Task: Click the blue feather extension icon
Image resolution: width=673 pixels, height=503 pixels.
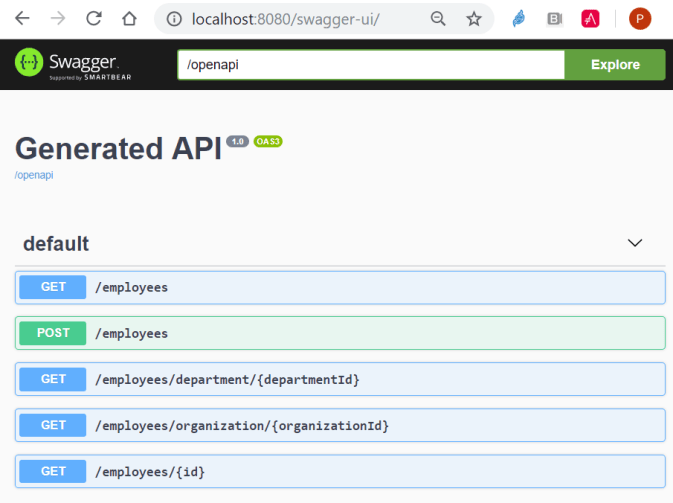Action: click(519, 19)
